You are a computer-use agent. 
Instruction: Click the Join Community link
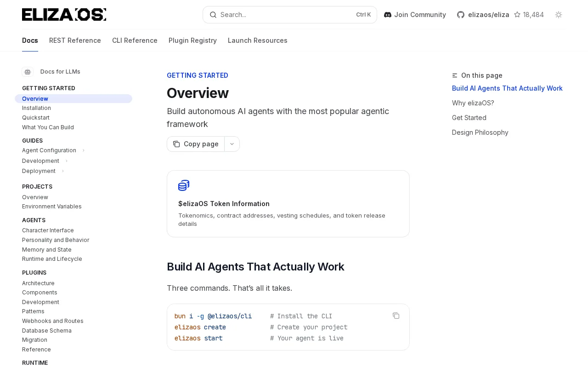415,15
